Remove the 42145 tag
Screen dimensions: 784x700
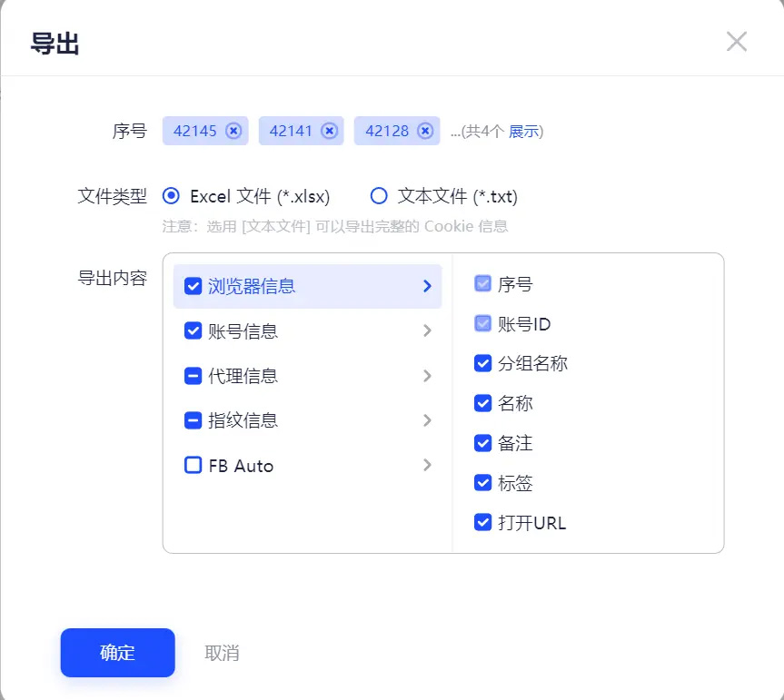(x=233, y=131)
